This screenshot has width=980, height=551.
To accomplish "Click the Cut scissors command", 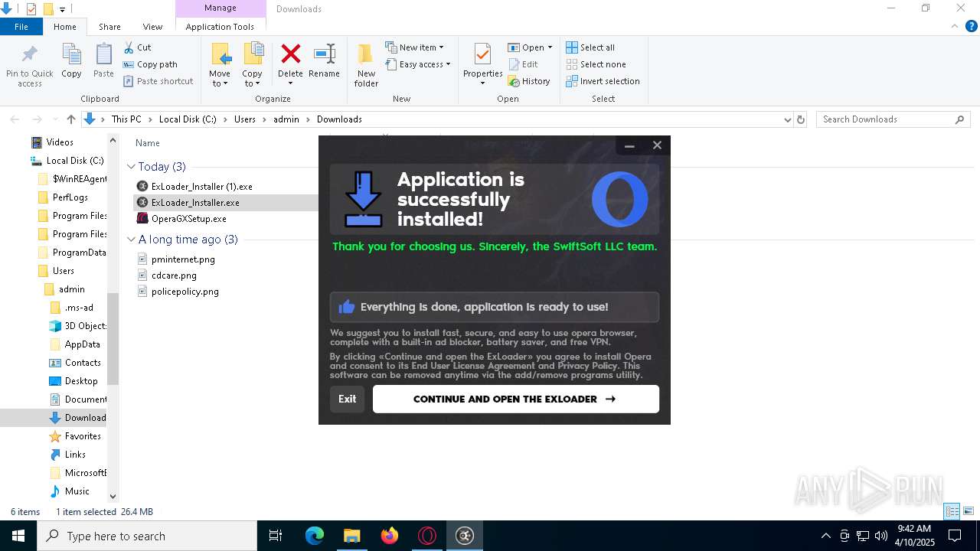I will pos(138,47).
